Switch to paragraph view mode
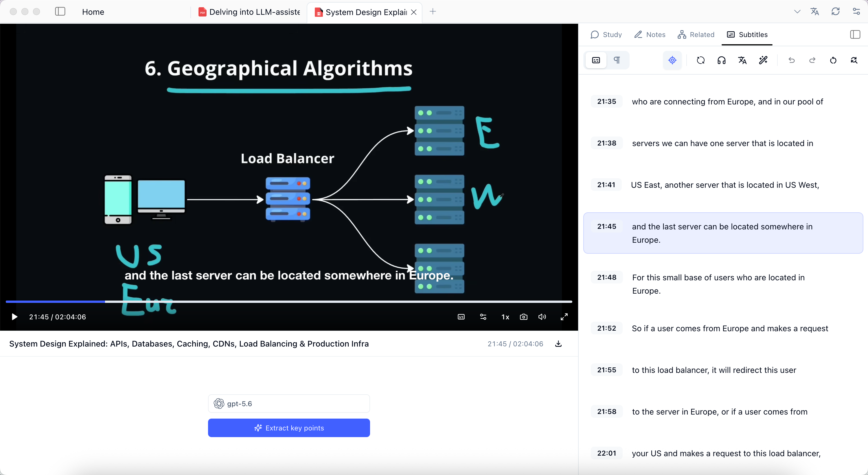 (617, 60)
